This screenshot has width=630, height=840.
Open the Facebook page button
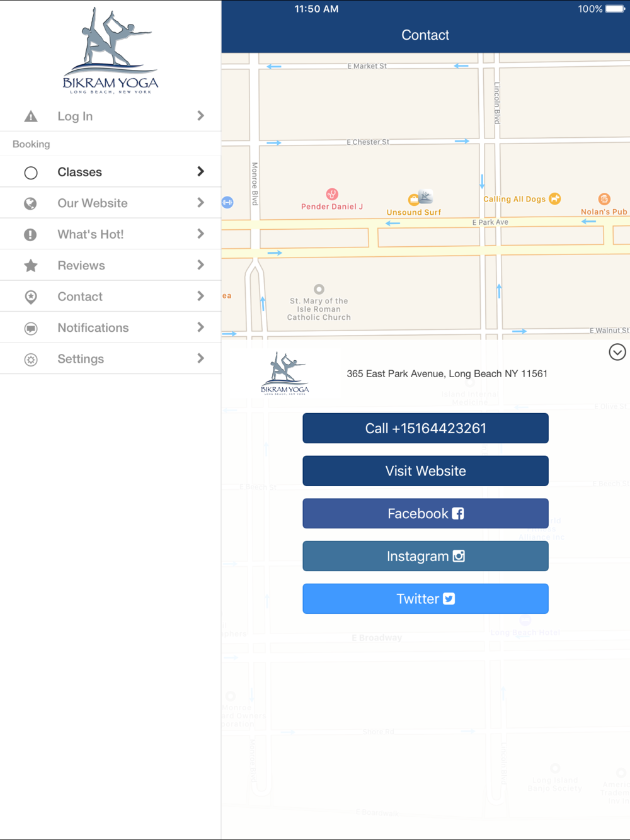425,514
